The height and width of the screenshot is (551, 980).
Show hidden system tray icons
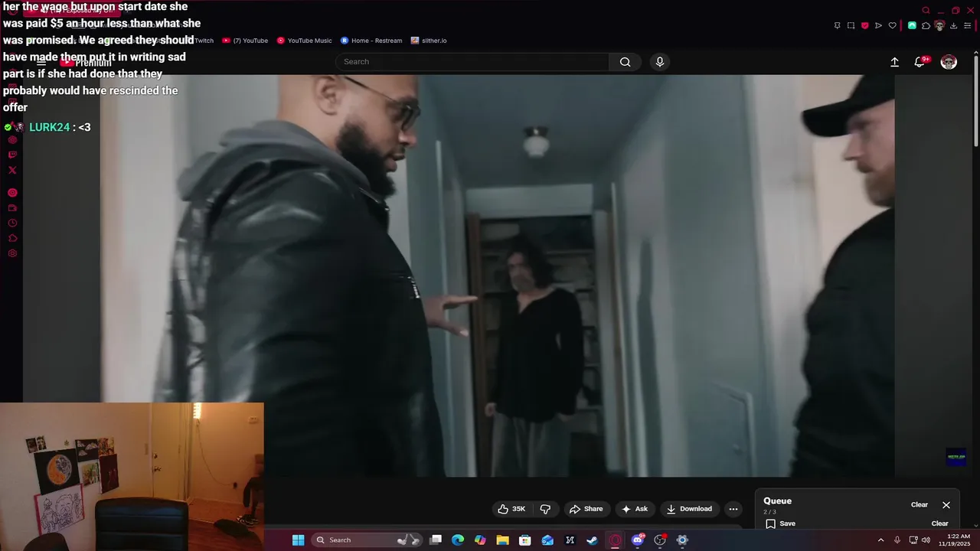(x=880, y=540)
